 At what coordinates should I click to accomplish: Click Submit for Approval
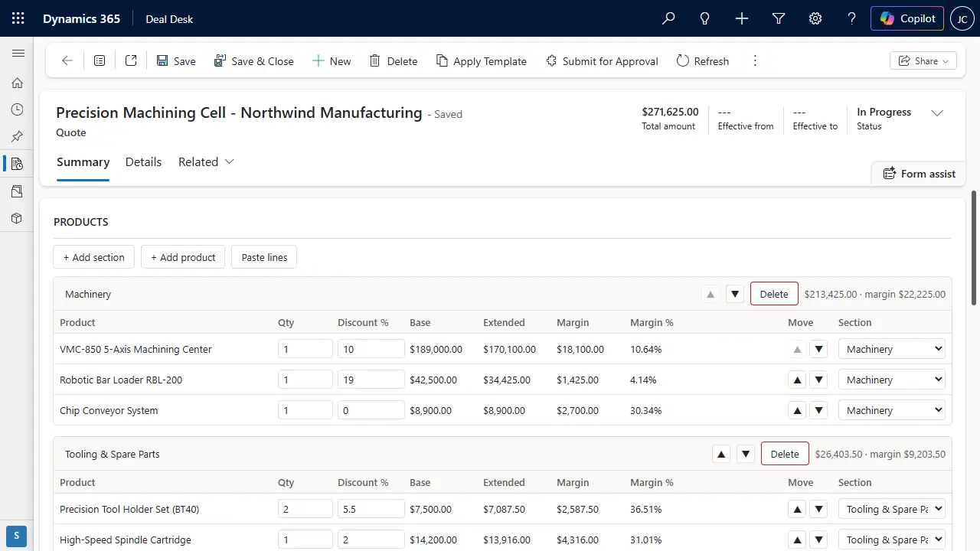(602, 60)
